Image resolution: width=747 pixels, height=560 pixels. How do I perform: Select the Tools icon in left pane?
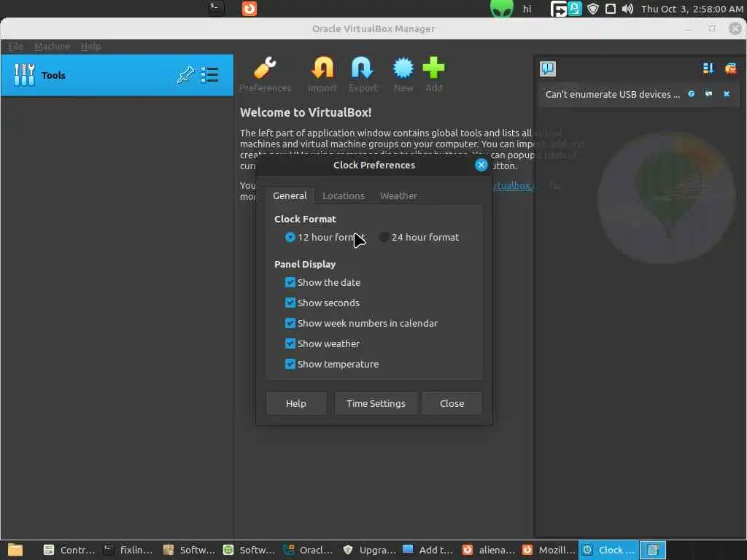(24, 75)
